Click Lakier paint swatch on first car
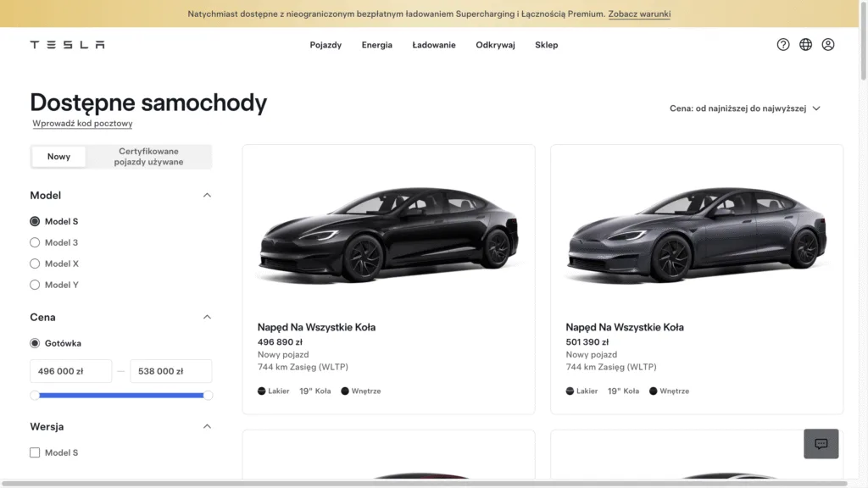The height and width of the screenshot is (488, 868). pos(262,391)
